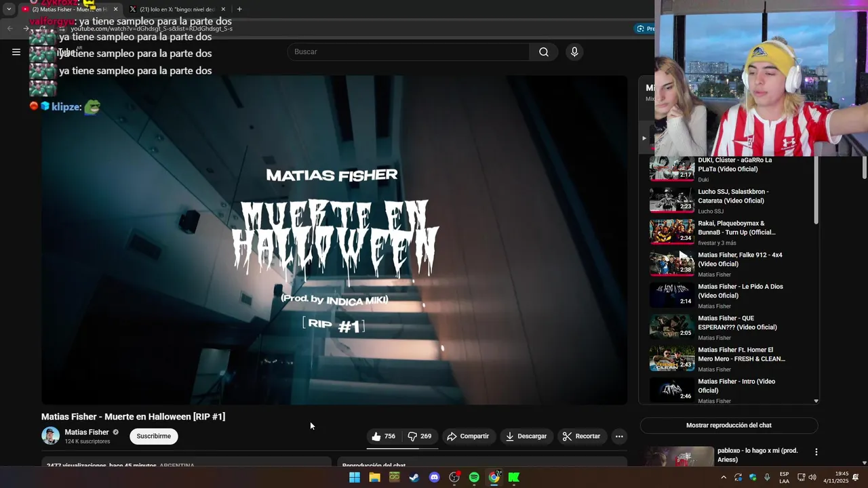Viewport: 868px width, 488px height.
Task: Open OBS Studio from the taskbar
Action: [454, 477]
